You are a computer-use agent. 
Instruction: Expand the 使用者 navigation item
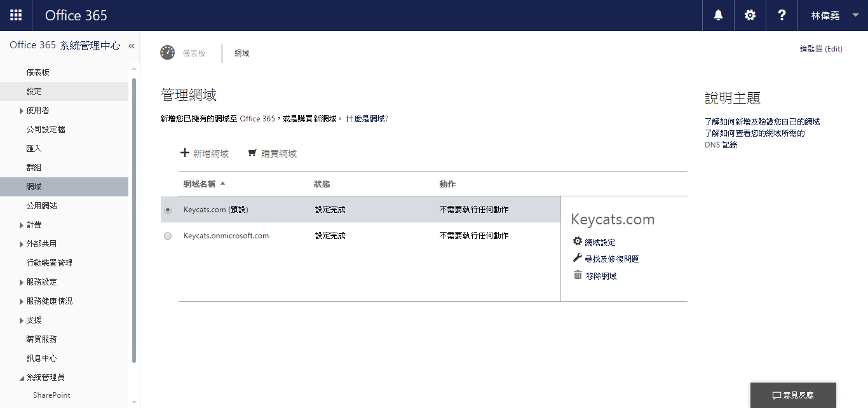point(22,111)
